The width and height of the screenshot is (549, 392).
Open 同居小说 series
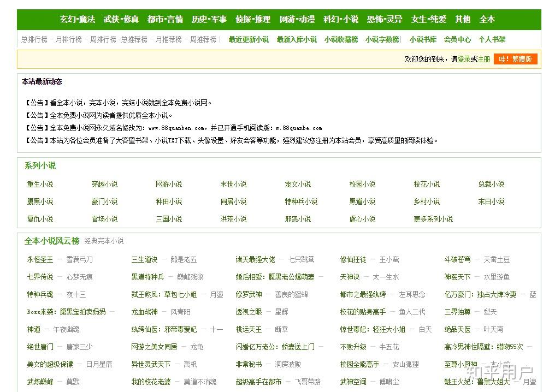click(233, 201)
